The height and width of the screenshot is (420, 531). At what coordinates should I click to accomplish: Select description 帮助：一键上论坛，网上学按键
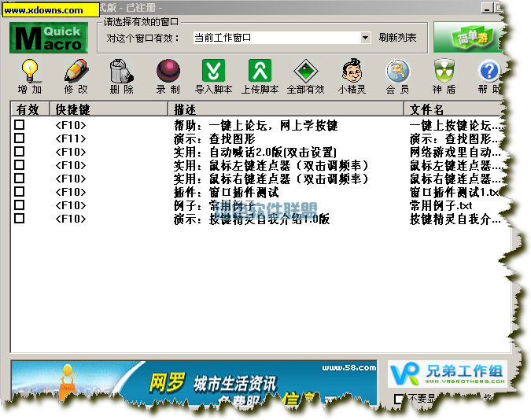point(256,125)
